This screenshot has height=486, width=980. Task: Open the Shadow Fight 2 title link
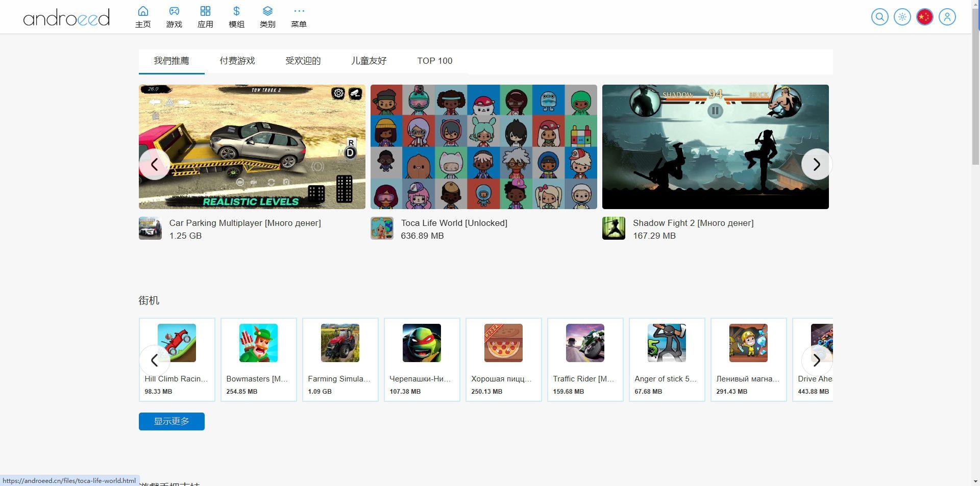[x=693, y=223]
